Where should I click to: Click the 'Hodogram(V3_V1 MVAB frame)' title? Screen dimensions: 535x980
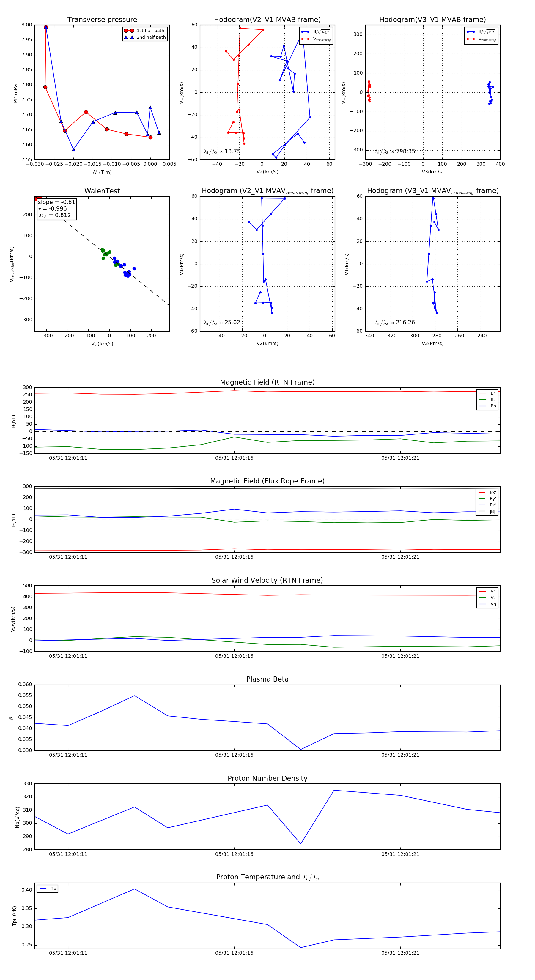[x=432, y=20]
